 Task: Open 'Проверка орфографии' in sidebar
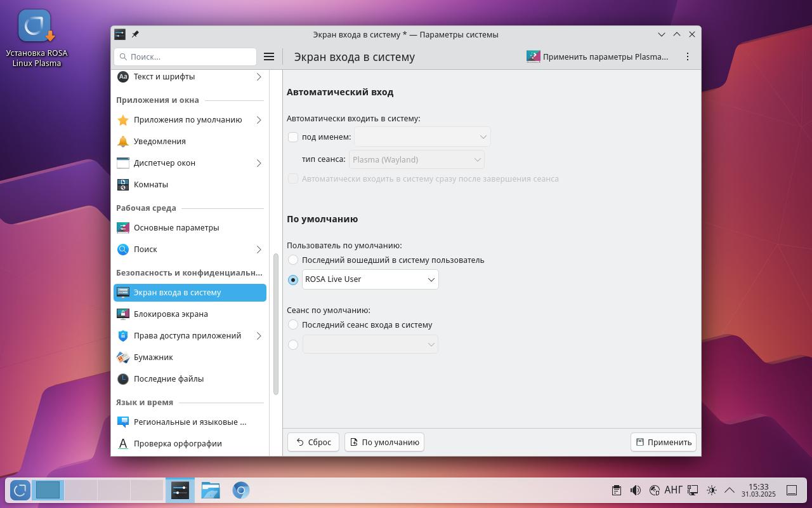pyautogui.click(x=178, y=443)
